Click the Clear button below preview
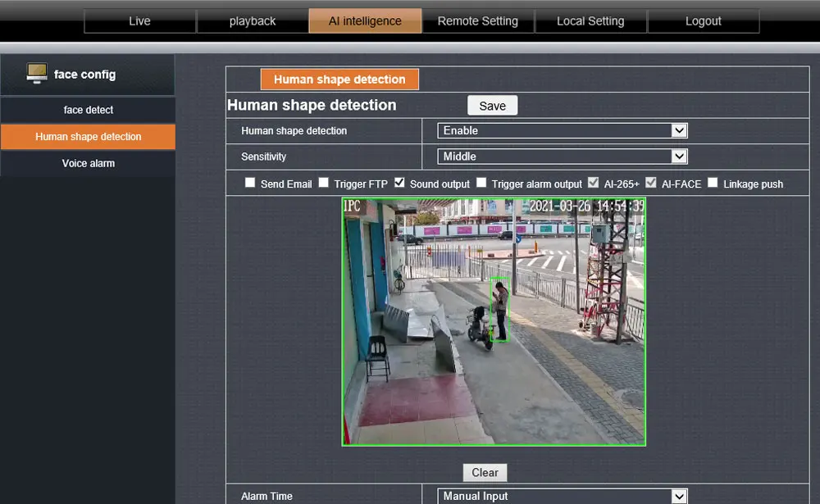 pyautogui.click(x=485, y=473)
